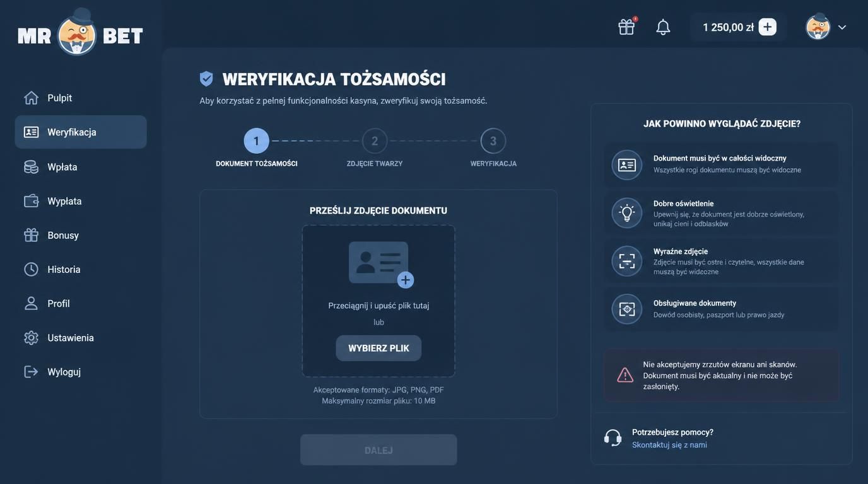Click the 'Dobre oświetlenie' tip heading
Image resolution: width=868 pixels, height=484 pixels.
coord(684,204)
